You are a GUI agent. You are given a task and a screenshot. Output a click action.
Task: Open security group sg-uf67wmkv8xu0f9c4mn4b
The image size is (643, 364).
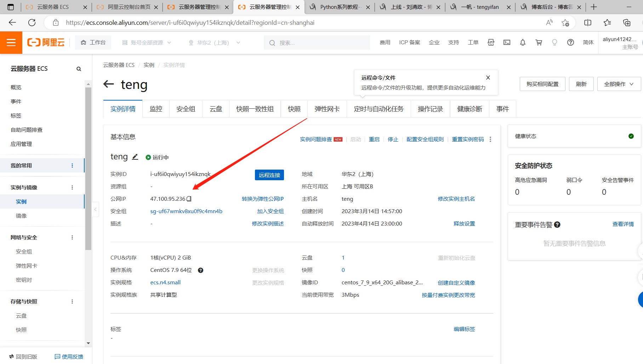[186, 211]
